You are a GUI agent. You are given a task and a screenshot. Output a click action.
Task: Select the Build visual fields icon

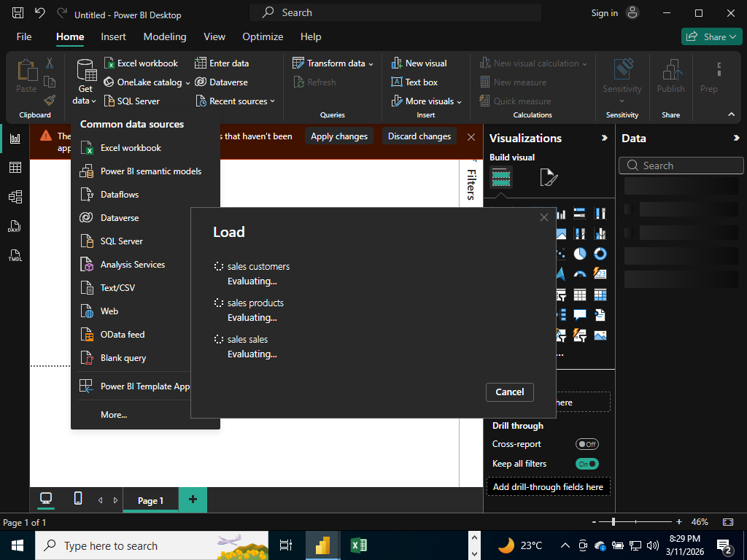(x=501, y=178)
